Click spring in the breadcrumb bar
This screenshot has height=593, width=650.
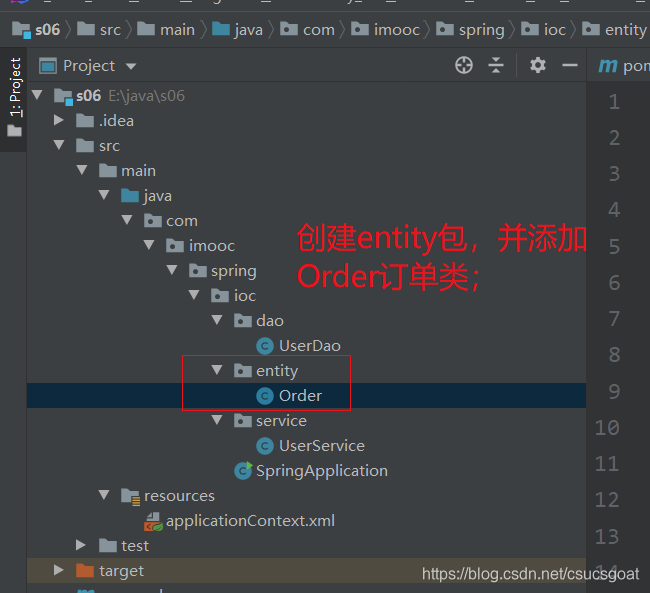click(482, 31)
